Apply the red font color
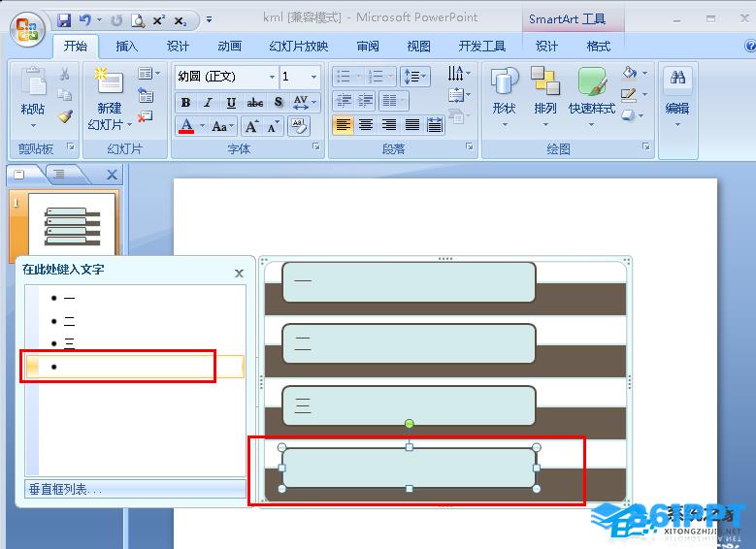Image resolution: width=756 pixels, height=549 pixels. [186, 126]
